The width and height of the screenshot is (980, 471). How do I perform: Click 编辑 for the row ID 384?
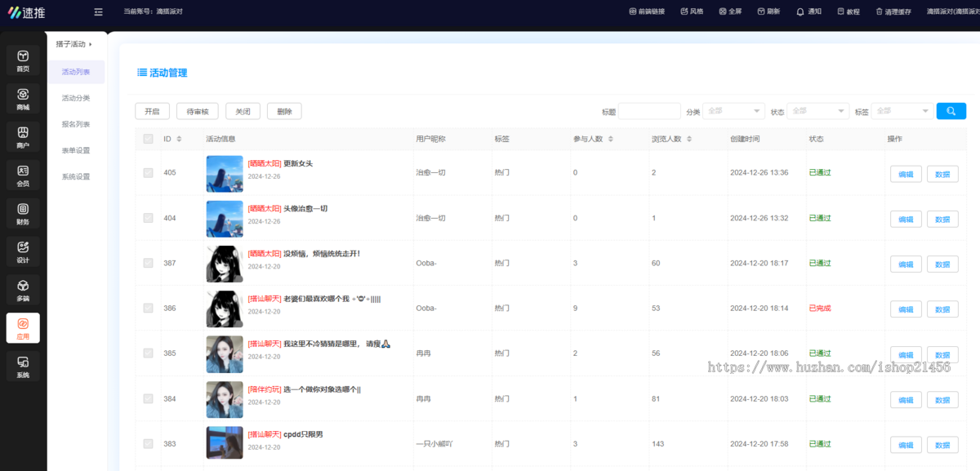(906, 399)
